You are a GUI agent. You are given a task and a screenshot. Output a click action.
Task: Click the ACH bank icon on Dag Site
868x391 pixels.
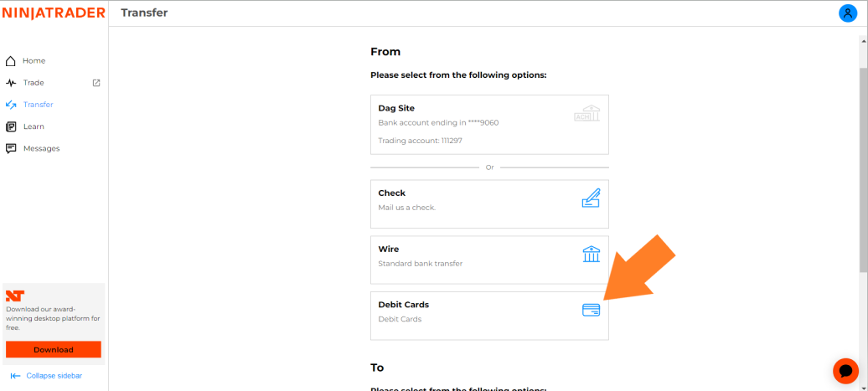coord(587,114)
